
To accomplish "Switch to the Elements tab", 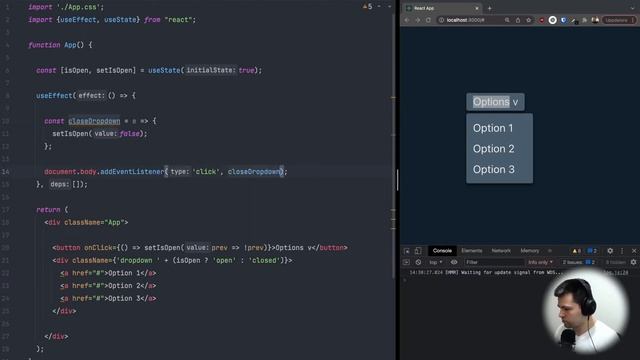I will 471,251.
